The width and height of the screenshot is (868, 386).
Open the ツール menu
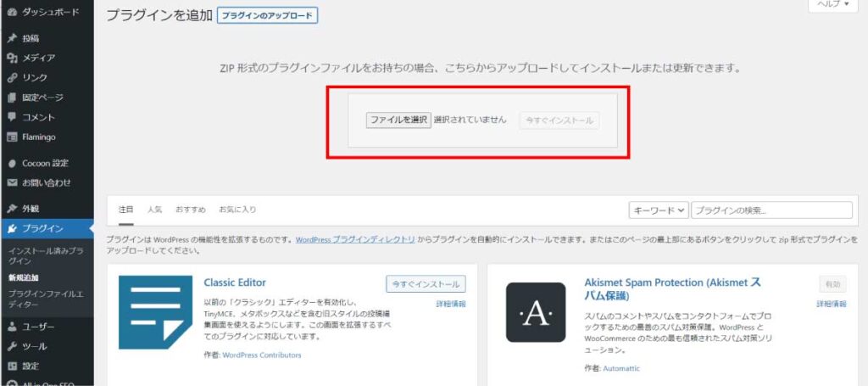point(34,347)
